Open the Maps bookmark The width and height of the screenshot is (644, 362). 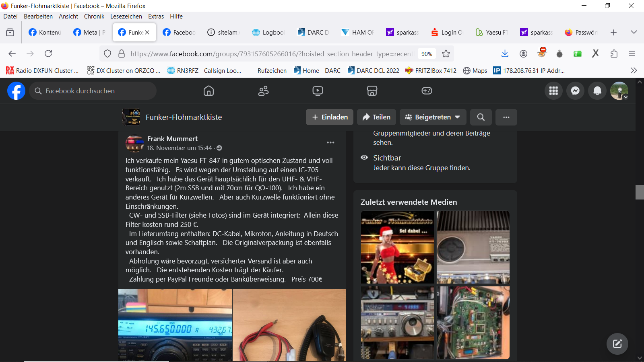coord(475,70)
